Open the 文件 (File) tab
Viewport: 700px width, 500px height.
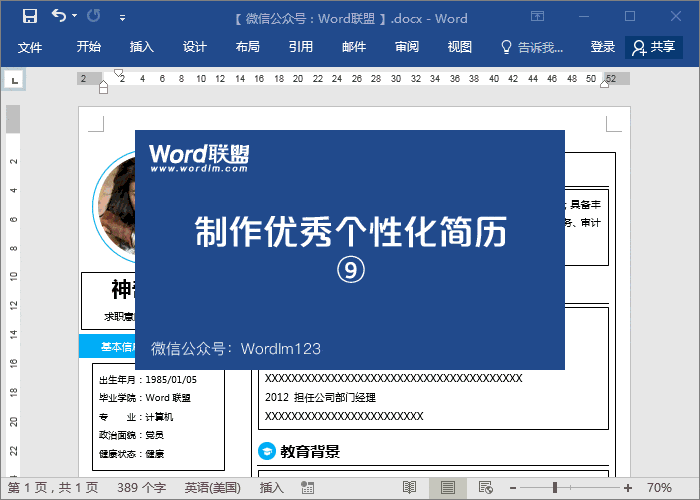(30, 47)
